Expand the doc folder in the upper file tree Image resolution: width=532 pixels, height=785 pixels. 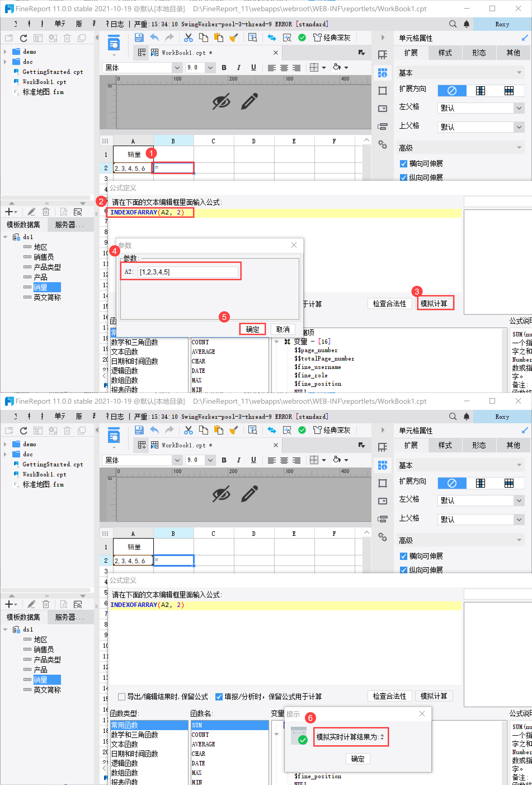click(5, 62)
